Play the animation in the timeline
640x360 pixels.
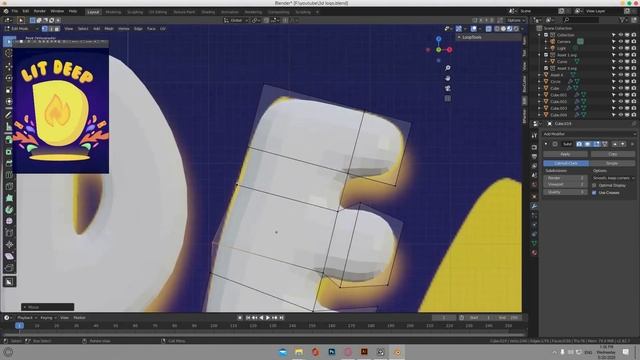268,318
